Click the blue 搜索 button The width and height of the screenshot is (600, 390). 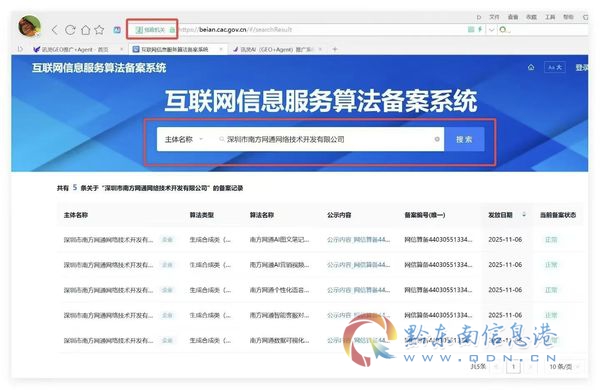(x=464, y=139)
